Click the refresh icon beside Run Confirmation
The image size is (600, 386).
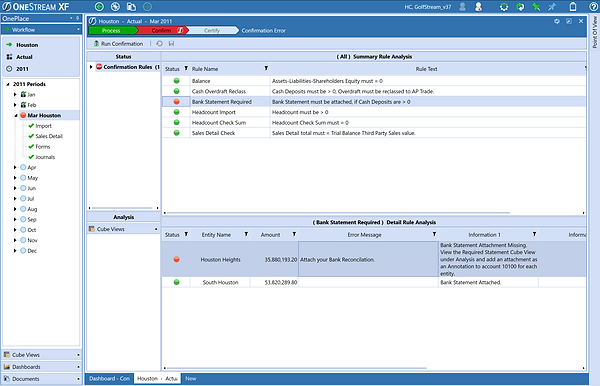pos(160,44)
